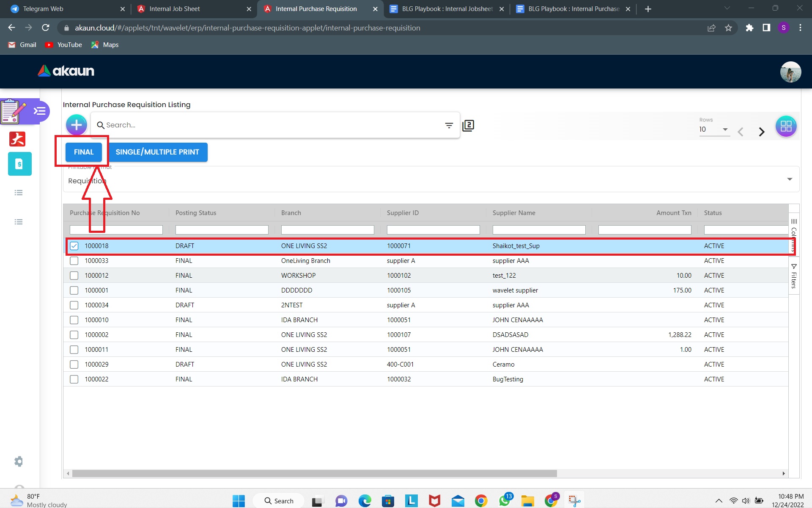Open the Rows per page dropdown
Screen dimensions: 812x508
click(714, 130)
